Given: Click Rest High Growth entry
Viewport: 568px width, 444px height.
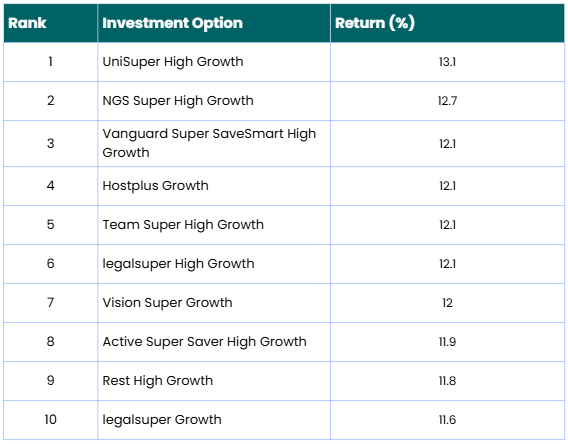Looking at the screenshot, I should point(158,381).
